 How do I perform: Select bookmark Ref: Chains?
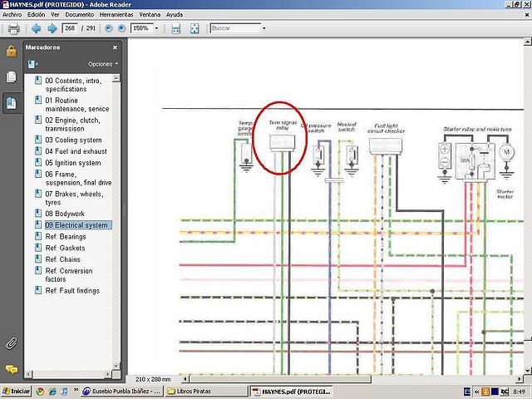(63, 259)
